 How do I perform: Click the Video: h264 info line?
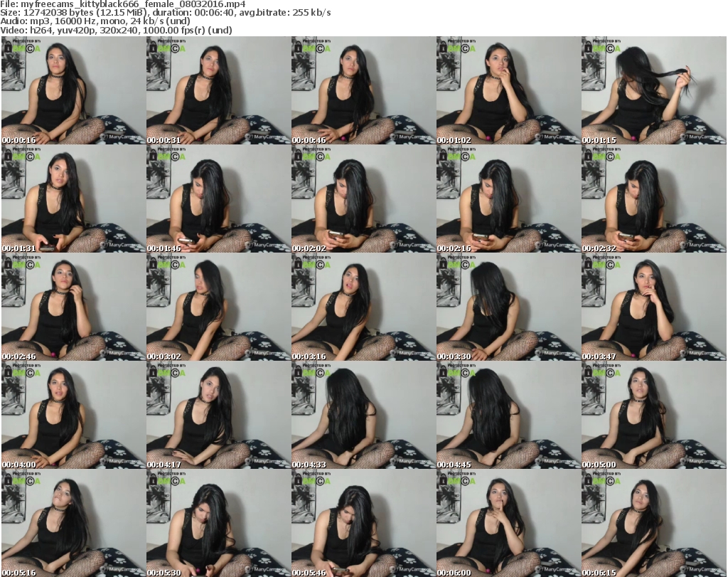pyautogui.click(x=116, y=30)
